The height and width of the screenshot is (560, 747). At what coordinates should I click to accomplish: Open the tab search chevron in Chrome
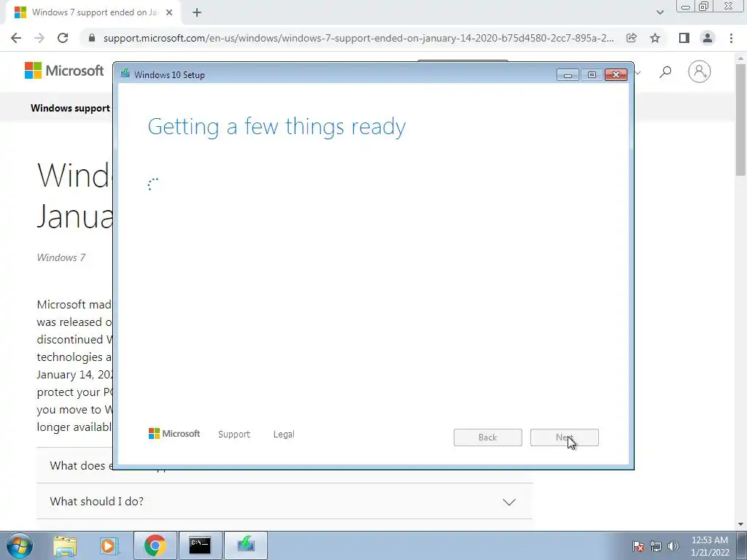pos(659,13)
